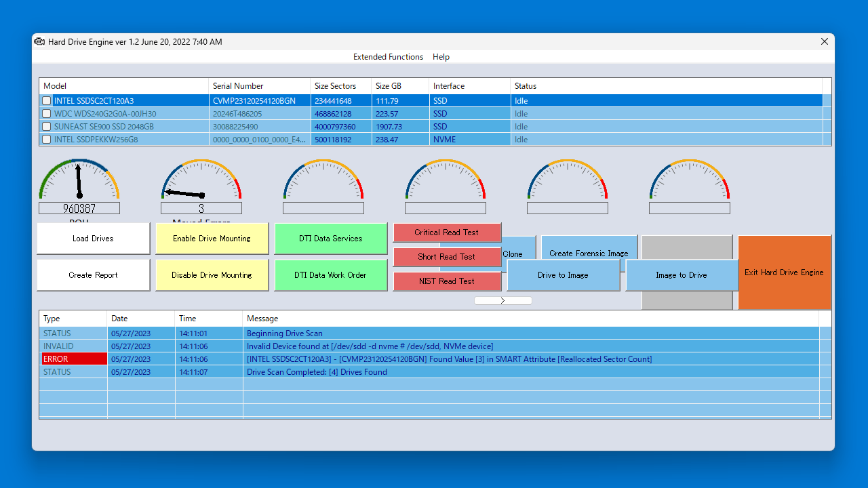
Task: Click the Time column header in the log
Action: (x=209, y=319)
